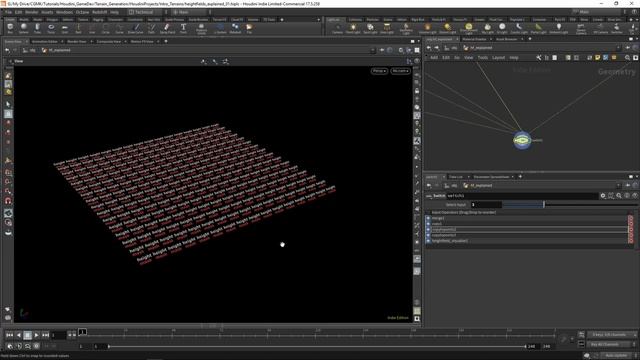
Task: Switch to the Render View tab
Action: (77, 42)
